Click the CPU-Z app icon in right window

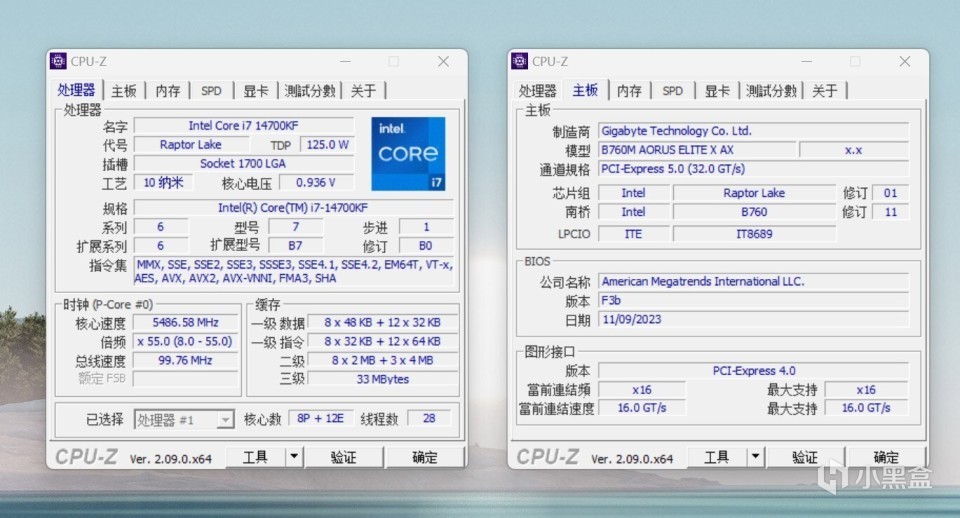(519, 61)
